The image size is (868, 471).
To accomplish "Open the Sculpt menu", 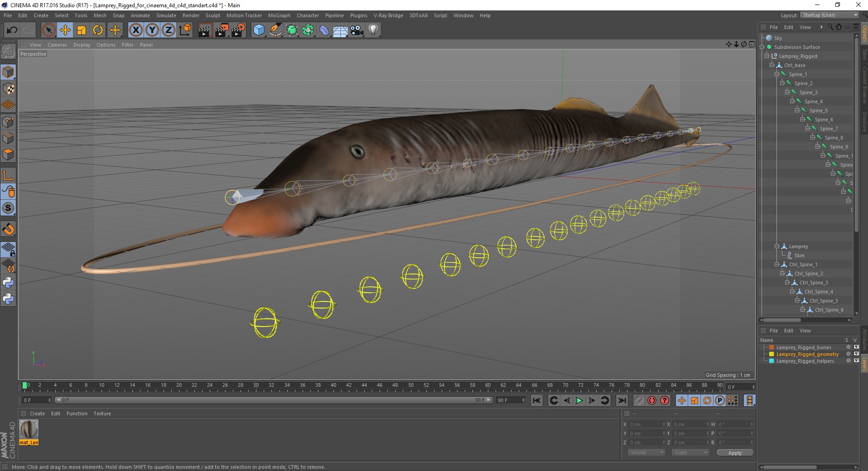I will 213,15.
